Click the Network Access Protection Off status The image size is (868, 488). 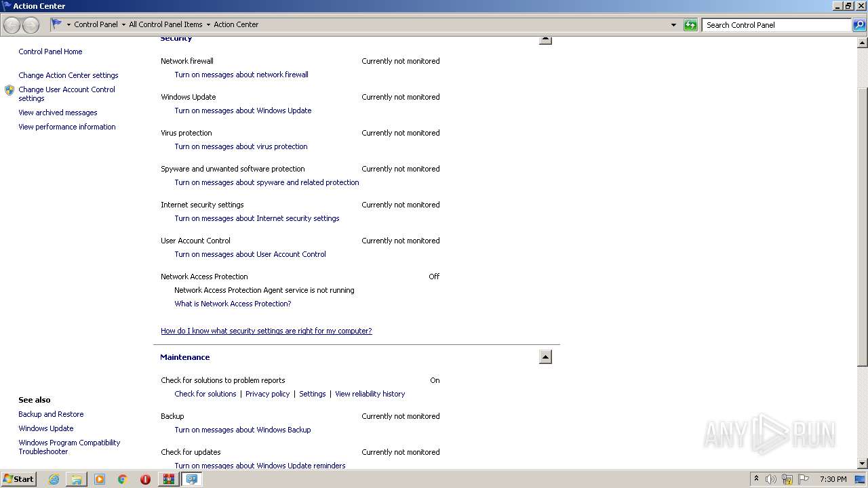tap(434, 277)
